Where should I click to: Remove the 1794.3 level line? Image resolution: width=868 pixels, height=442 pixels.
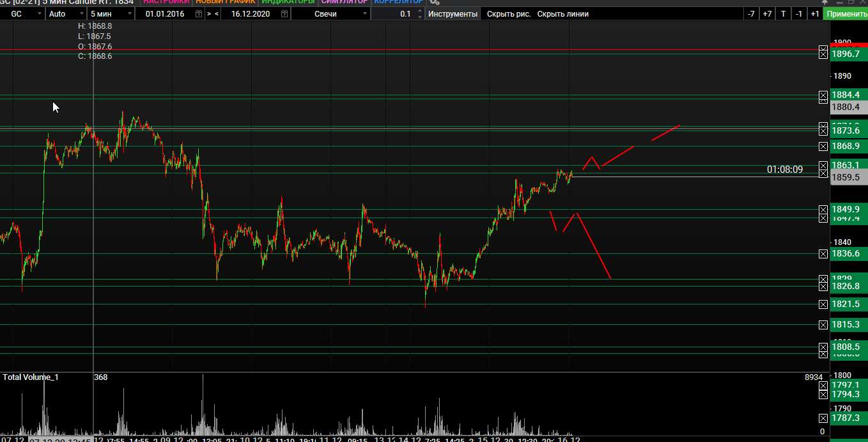(x=823, y=395)
